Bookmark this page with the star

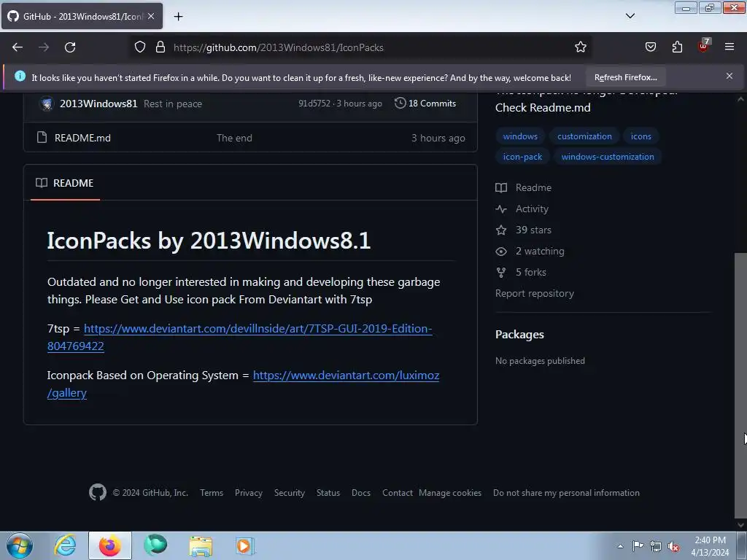click(x=580, y=47)
